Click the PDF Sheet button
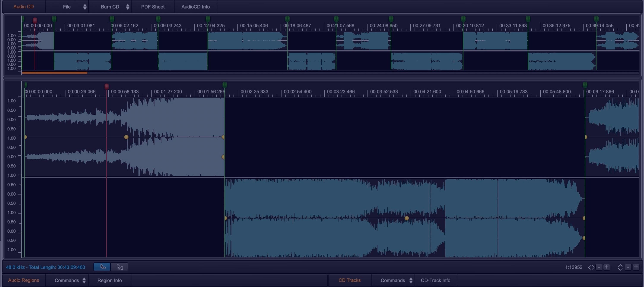The image size is (644, 287). click(x=153, y=7)
